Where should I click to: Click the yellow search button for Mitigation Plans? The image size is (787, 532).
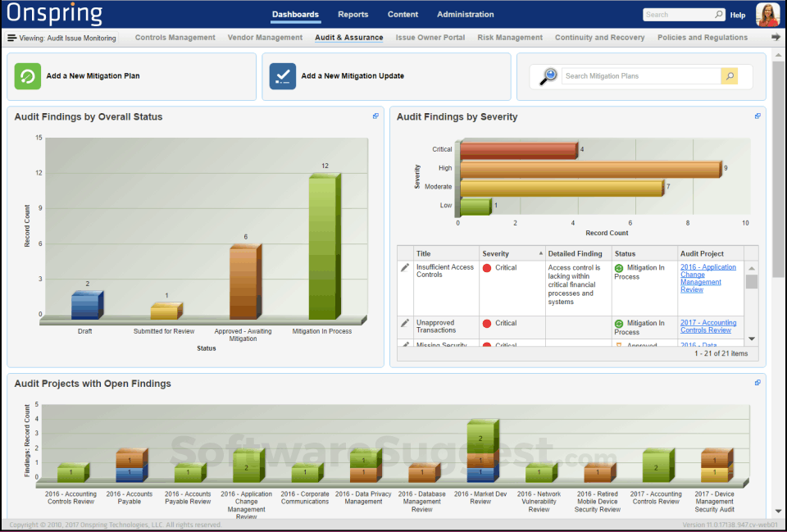coord(729,76)
